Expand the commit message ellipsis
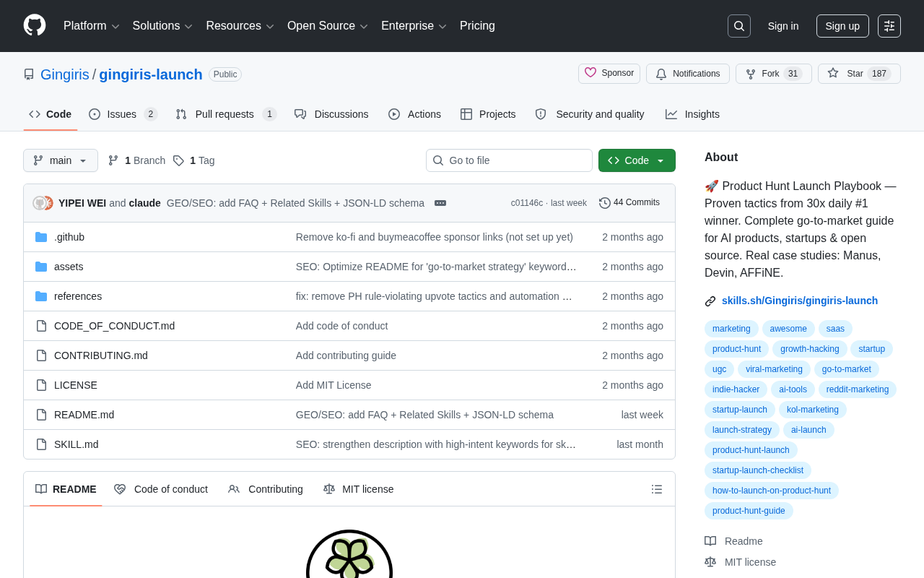This screenshot has width=924, height=578. point(440,203)
